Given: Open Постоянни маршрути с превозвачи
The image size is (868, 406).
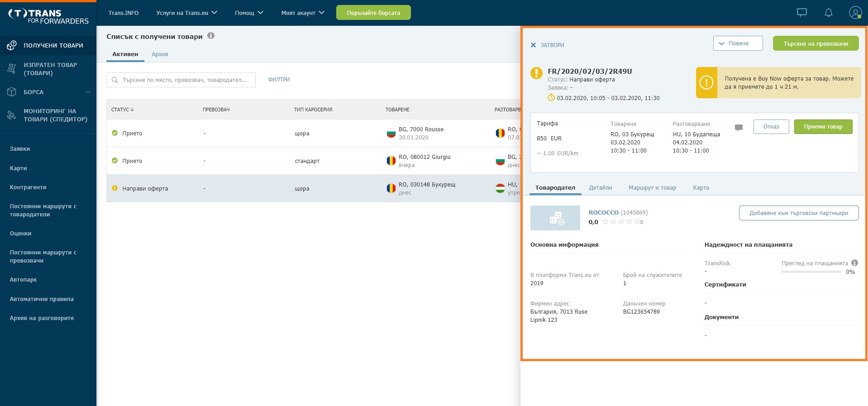Looking at the screenshot, I should pyautogui.click(x=43, y=257).
